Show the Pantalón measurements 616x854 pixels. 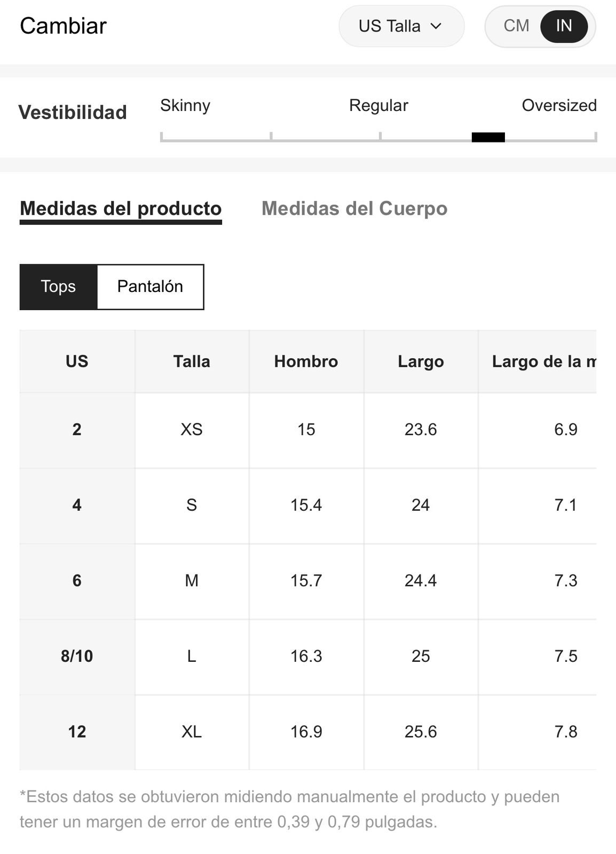click(x=150, y=287)
